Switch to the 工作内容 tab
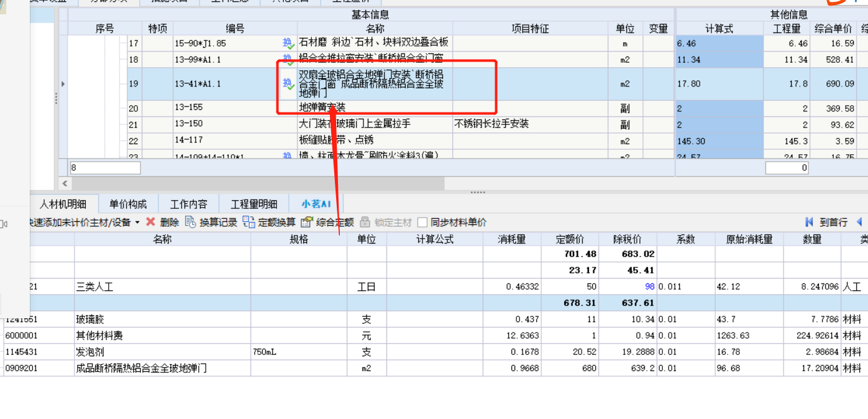The height and width of the screenshot is (419, 868). click(x=189, y=203)
